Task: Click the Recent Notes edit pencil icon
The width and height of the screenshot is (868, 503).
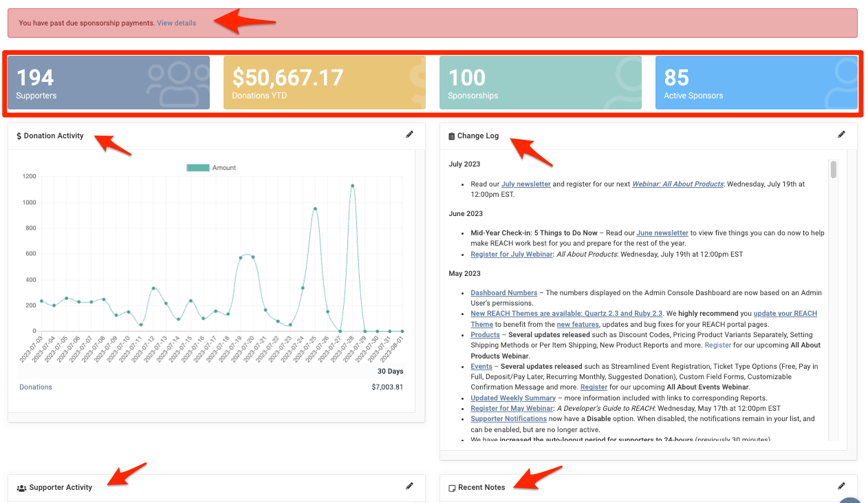Action: [841, 486]
